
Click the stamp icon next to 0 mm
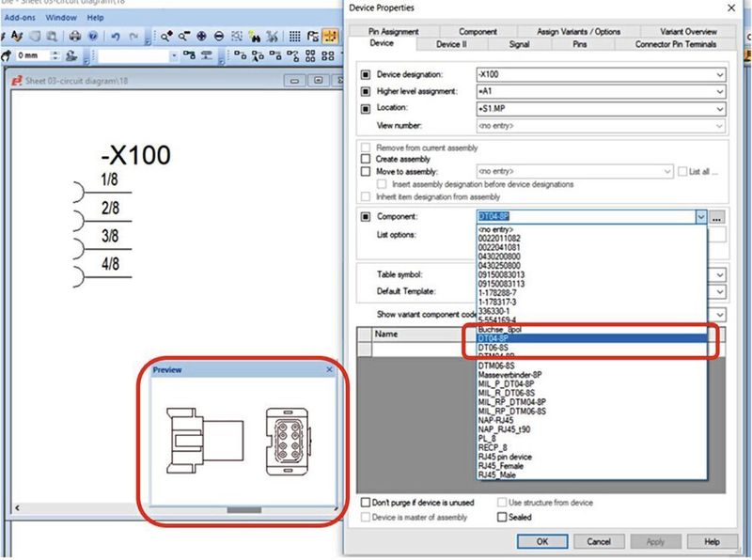(71, 56)
